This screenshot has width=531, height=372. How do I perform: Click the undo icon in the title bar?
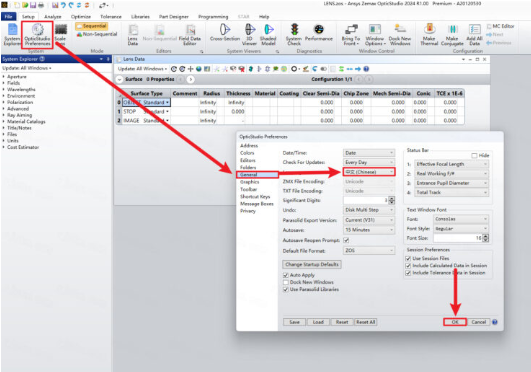coord(63,5)
